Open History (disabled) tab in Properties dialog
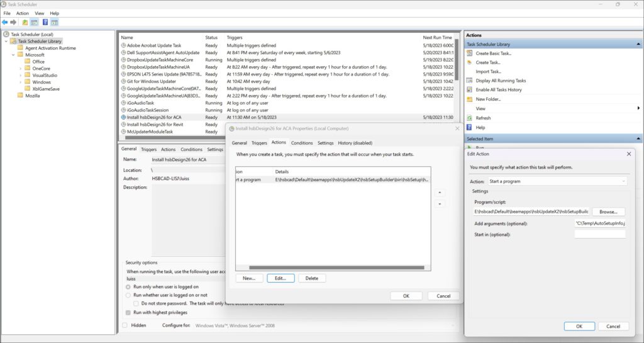This screenshot has width=644, height=343. click(355, 143)
